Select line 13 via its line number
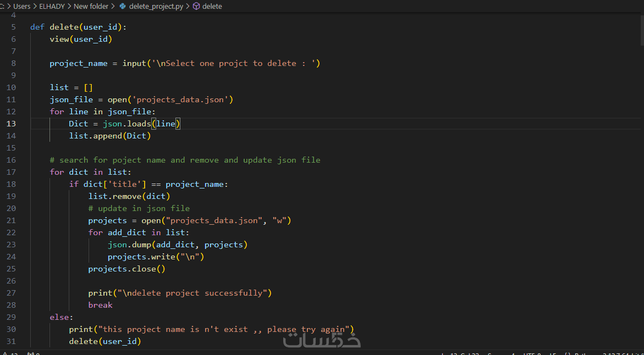 click(11, 124)
